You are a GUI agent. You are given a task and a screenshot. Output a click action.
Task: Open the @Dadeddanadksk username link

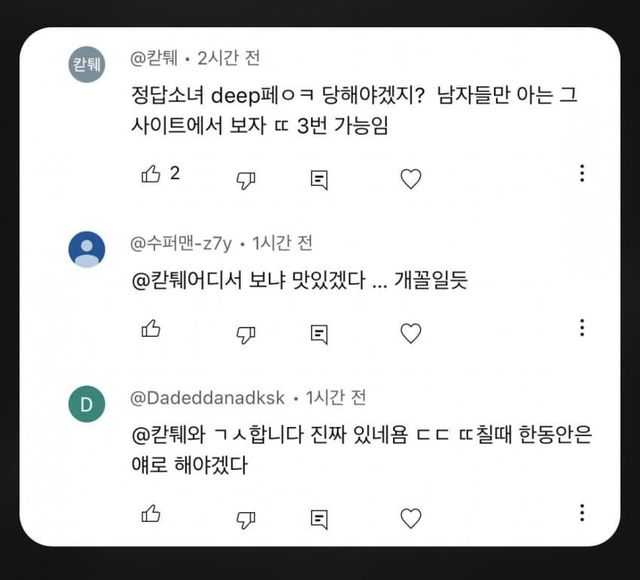(208, 398)
